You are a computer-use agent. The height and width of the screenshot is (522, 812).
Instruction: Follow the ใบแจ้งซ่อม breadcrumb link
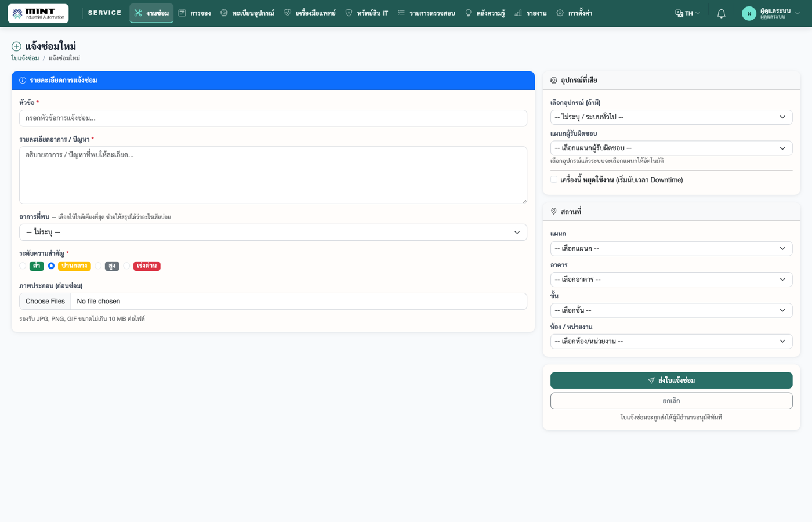25,58
